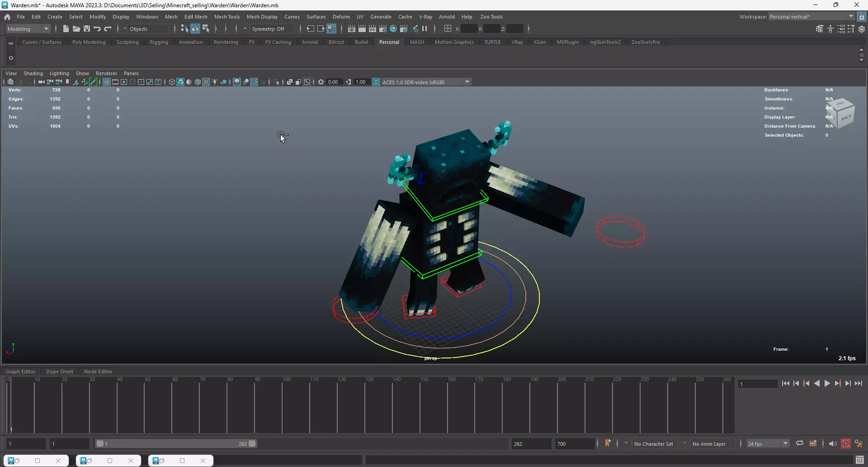868x467 pixels.
Task: Select by hierarchy mode icon
Action: pyautogui.click(x=184, y=29)
